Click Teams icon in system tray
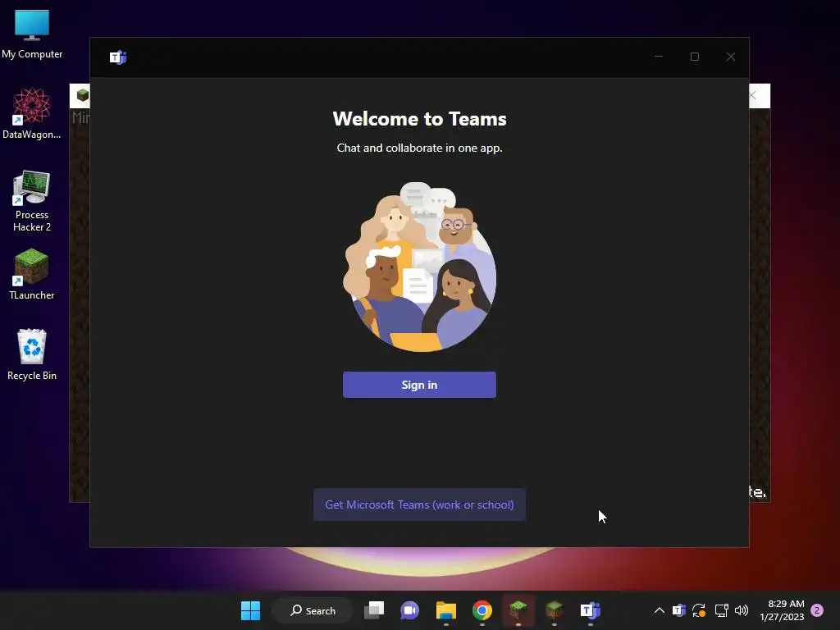The image size is (840, 630). pyautogui.click(x=679, y=610)
